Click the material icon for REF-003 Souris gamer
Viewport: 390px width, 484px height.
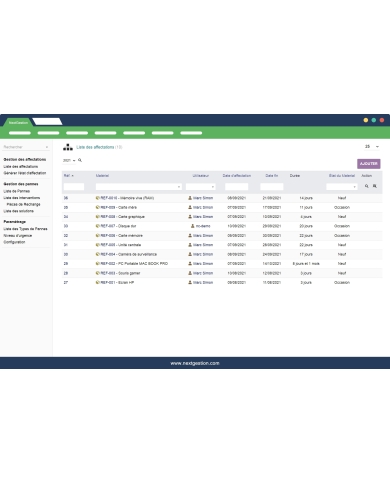(x=98, y=273)
